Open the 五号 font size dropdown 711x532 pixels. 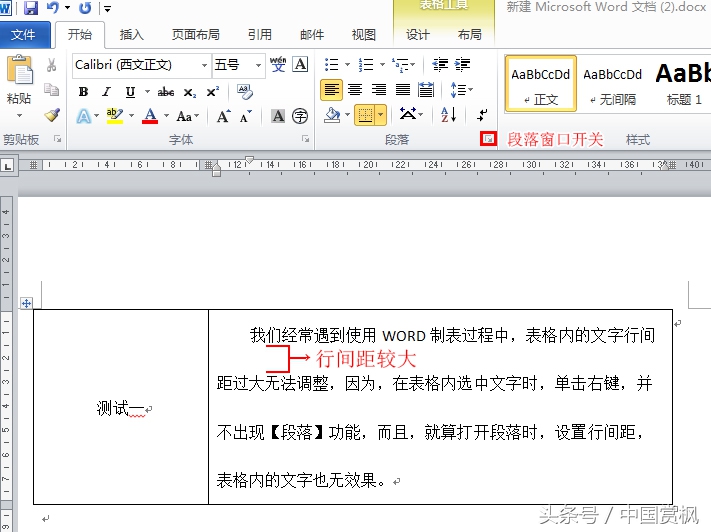[x=258, y=65]
